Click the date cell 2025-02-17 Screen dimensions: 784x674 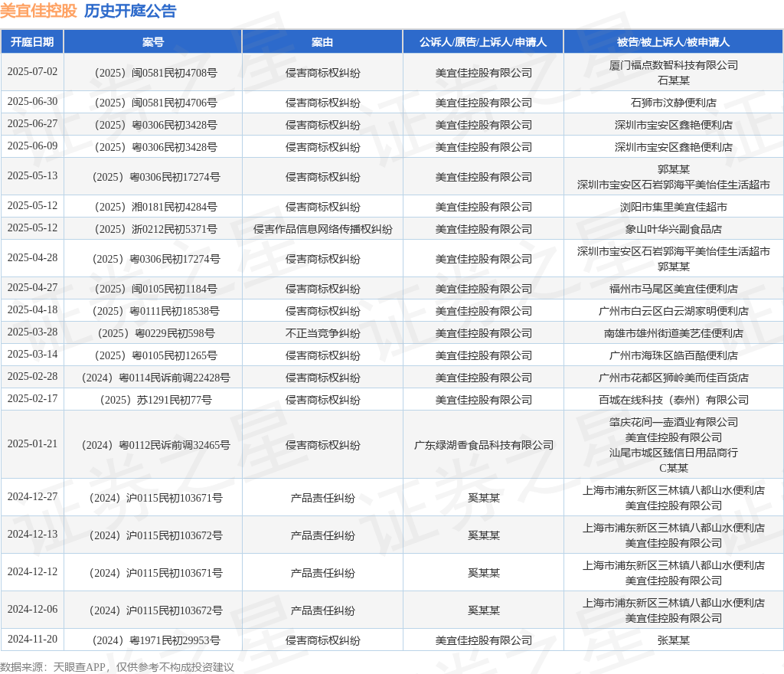[x=32, y=399]
